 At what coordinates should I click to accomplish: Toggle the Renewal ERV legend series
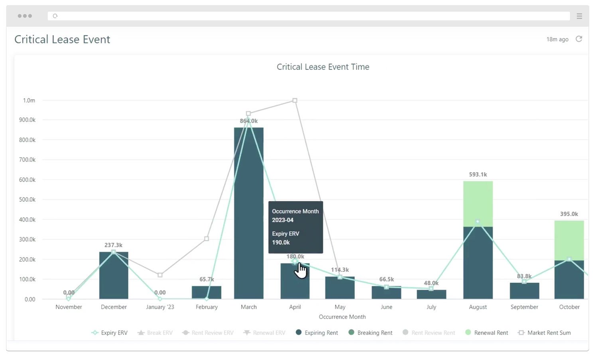click(x=264, y=333)
